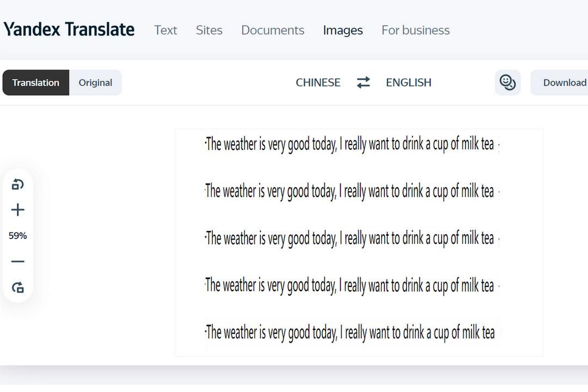Zoom in with the plus icon
Viewport: 588px width, 392px height.
tap(17, 210)
